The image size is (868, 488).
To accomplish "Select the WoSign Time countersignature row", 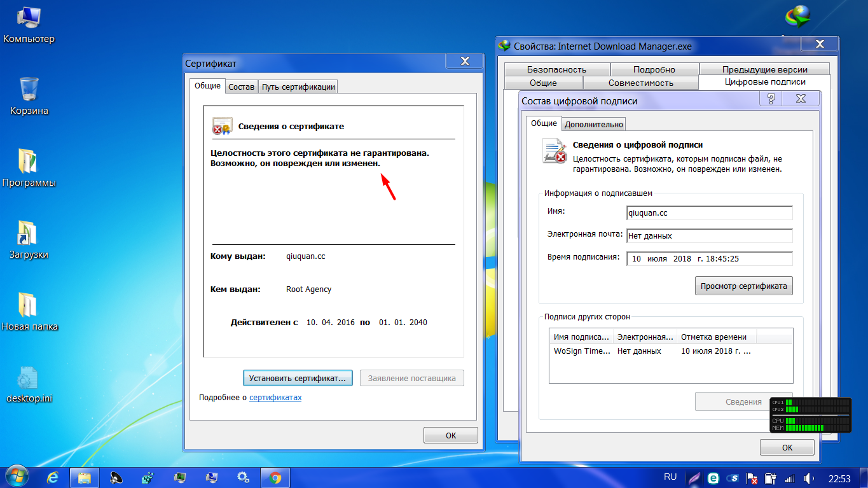I will (x=671, y=351).
